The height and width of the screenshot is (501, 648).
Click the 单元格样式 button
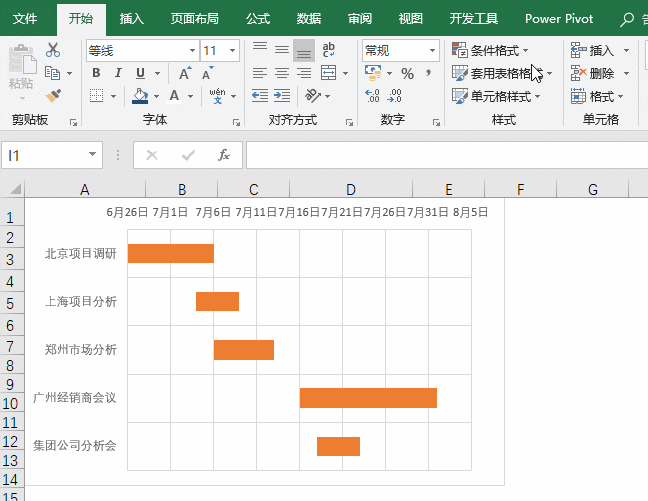[x=496, y=96]
